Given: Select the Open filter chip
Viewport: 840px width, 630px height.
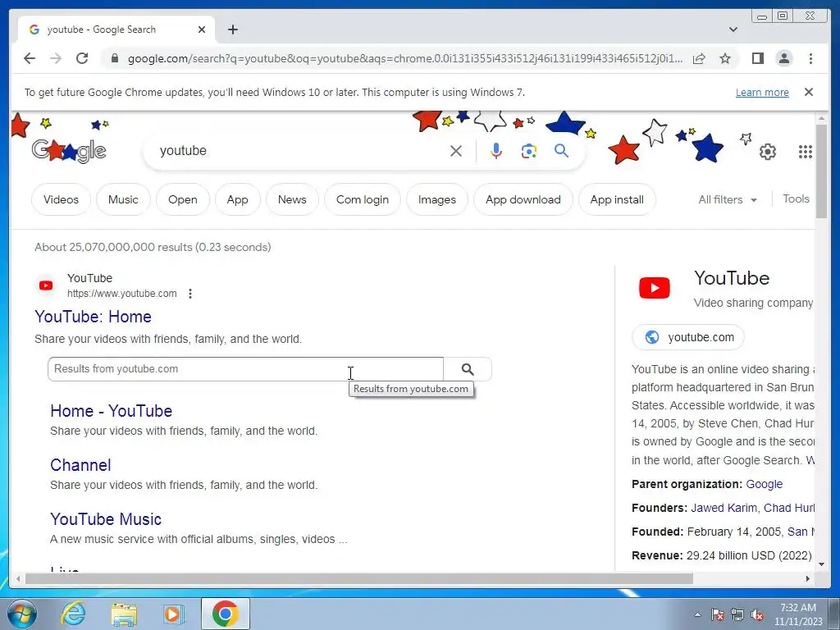Looking at the screenshot, I should (x=183, y=199).
